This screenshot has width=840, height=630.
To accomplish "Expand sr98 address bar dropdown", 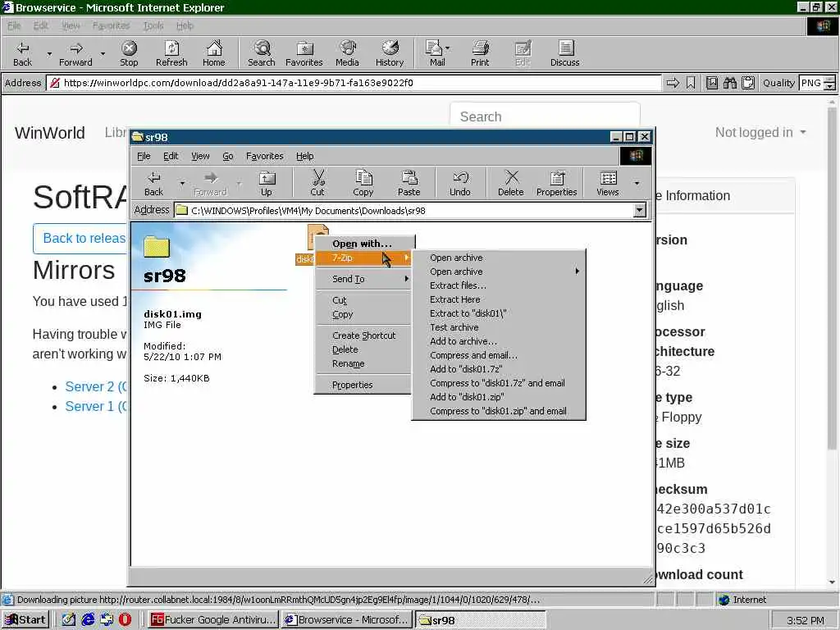I will coord(639,210).
